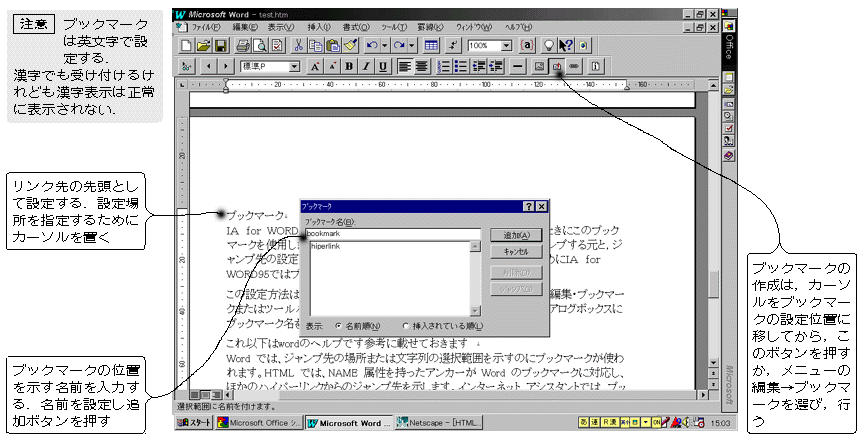Click the bookmark dialog help ? button
Screen dimensions: 865x441
coord(529,206)
